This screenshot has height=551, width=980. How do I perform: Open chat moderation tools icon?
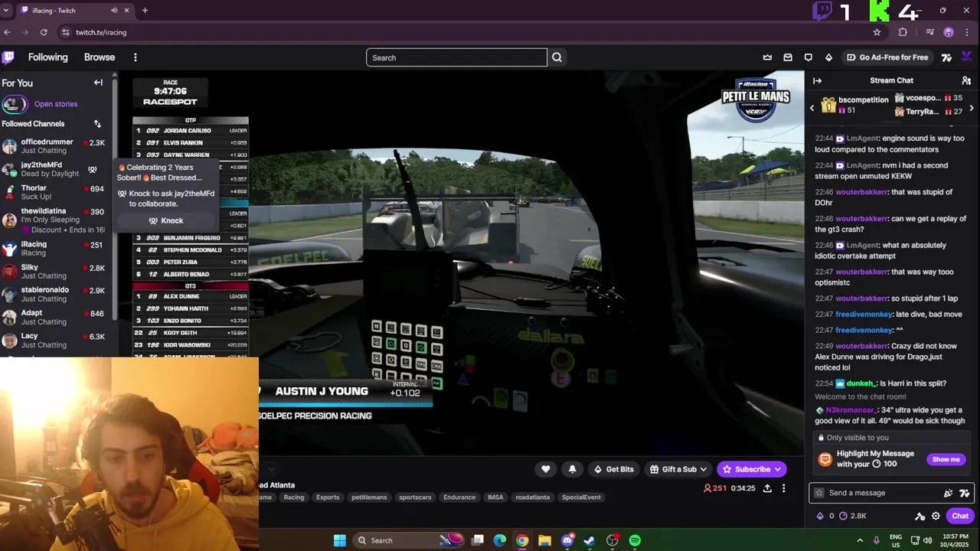[920, 516]
